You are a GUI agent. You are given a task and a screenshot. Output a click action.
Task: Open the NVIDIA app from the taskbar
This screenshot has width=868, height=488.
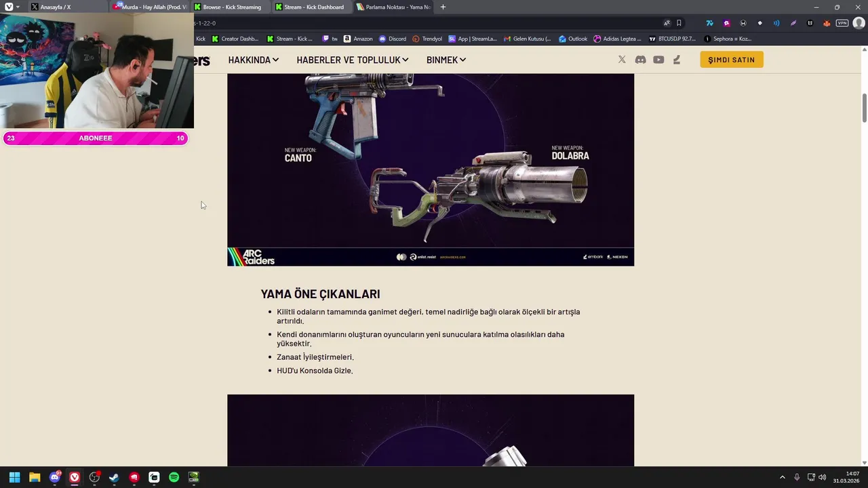point(193,477)
